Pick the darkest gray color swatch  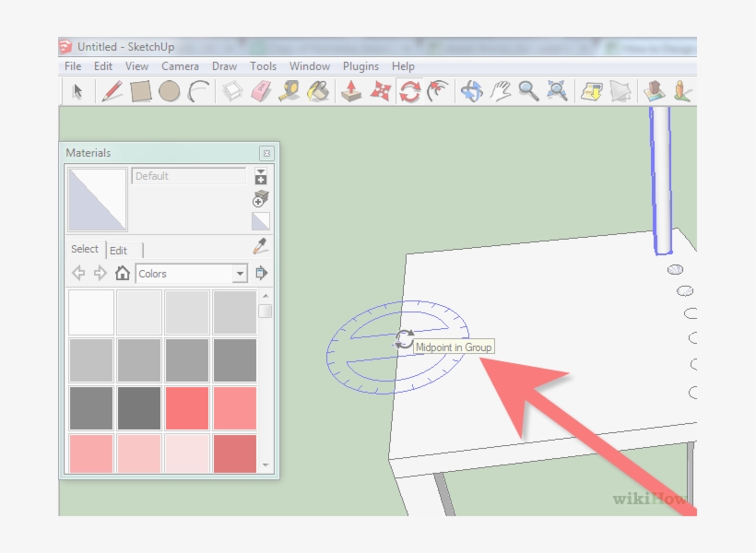(139, 408)
